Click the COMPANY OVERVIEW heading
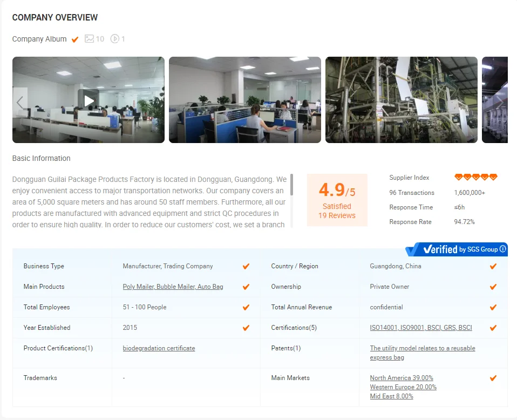 [55, 17]
